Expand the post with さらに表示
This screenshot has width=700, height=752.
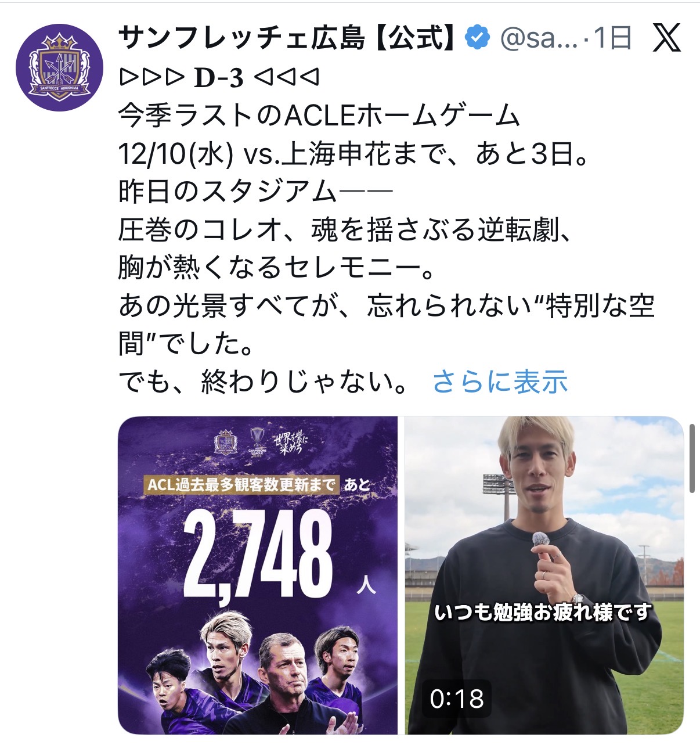point(500,382)
